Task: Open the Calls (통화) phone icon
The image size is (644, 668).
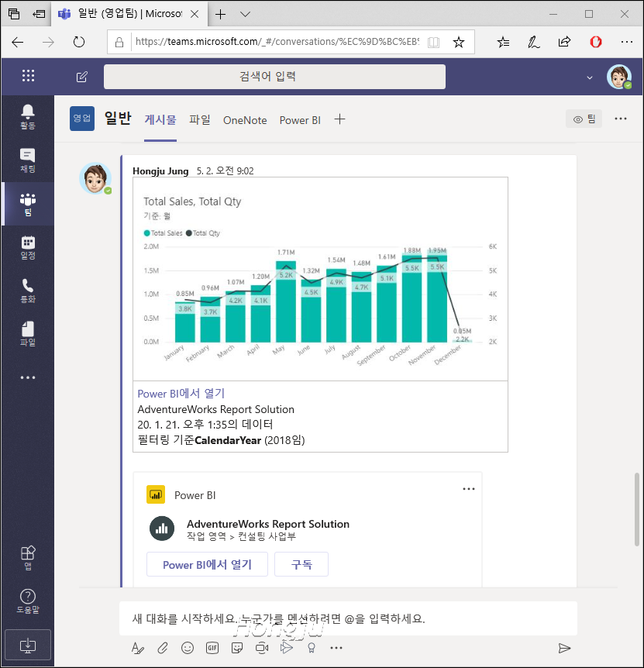Action: [x=28, y=291]
